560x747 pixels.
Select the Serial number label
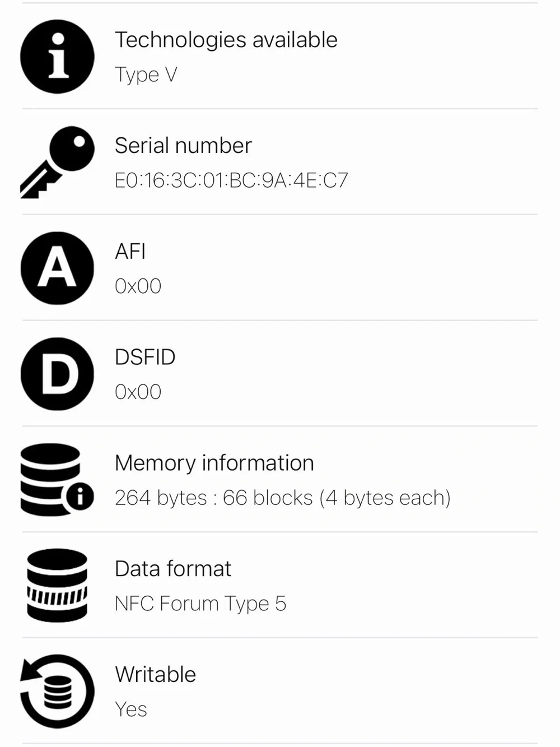coord(183,146)
